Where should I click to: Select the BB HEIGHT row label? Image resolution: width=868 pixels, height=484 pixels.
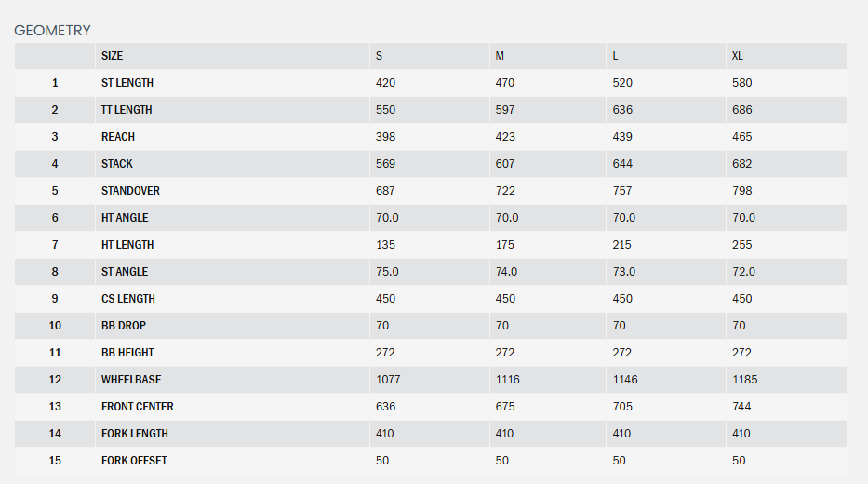click(x=127, y=353)
